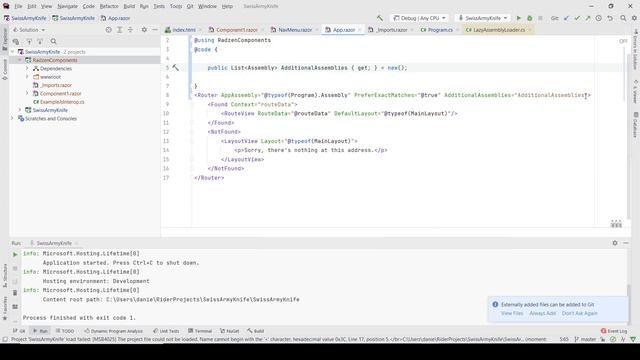This screenshot has width=640, height=360.
Task: Collapse the RadzenComponents project node
Action: pyautogui.click(x=20, y=60)
